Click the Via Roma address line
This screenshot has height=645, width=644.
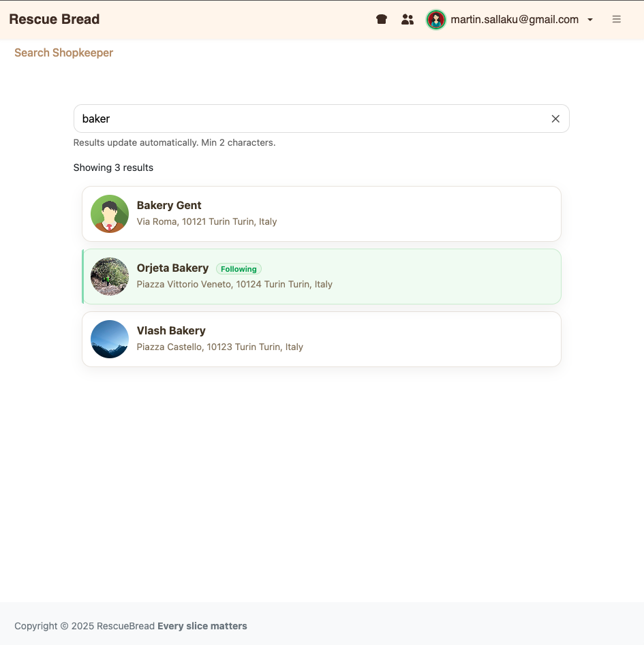click(x=206, y=221)
